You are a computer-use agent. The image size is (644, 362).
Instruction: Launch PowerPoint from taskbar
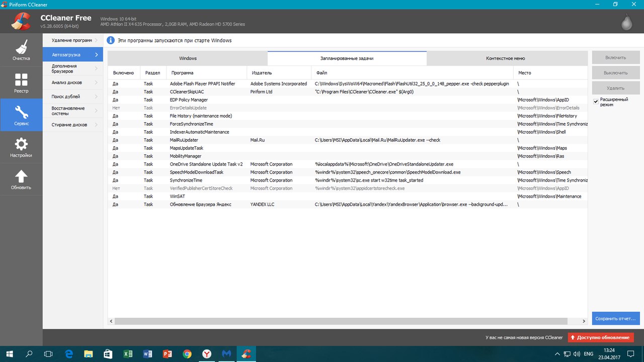click(x=167, y=354)
